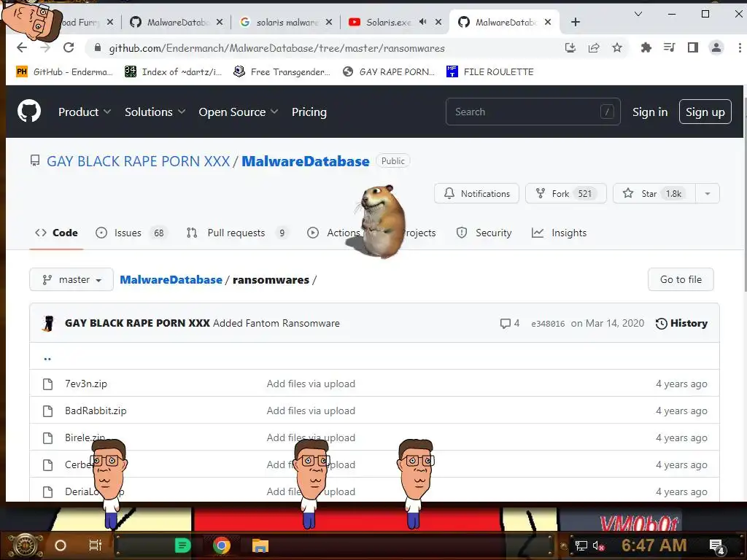Screen dimensions: 747x560
Task: Open the commit comments bubble showing 4
Action: [509, 323]
